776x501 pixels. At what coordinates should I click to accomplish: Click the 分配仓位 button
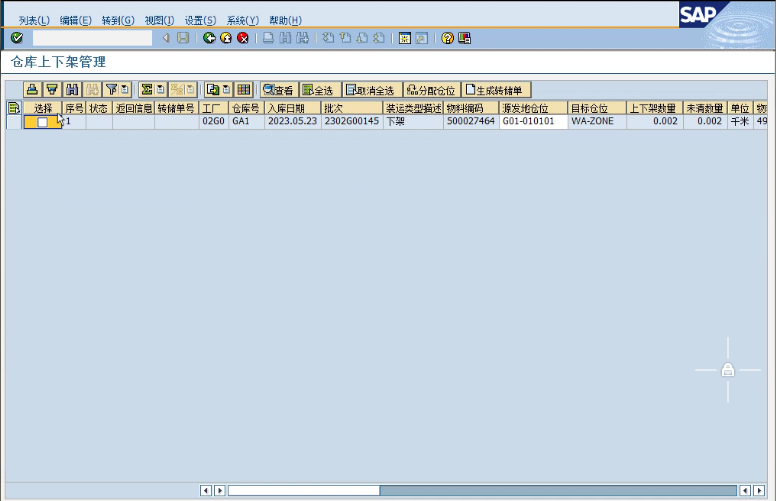point(431,90)
